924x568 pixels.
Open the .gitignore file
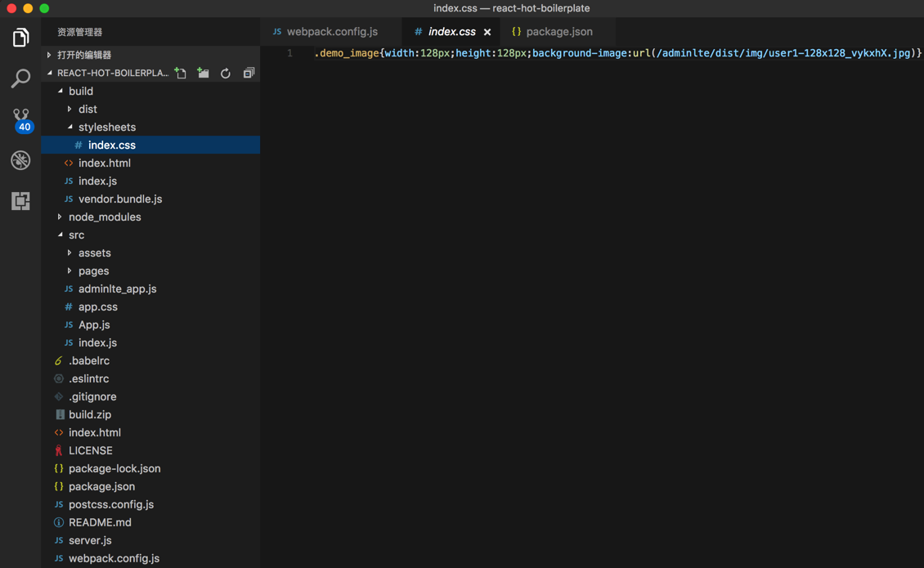(x=150, y=396)
